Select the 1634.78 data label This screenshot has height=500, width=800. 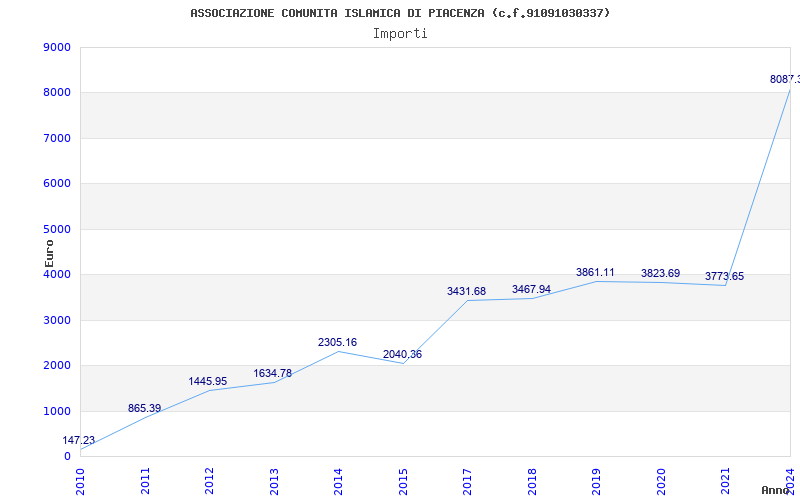click(272, 373)
